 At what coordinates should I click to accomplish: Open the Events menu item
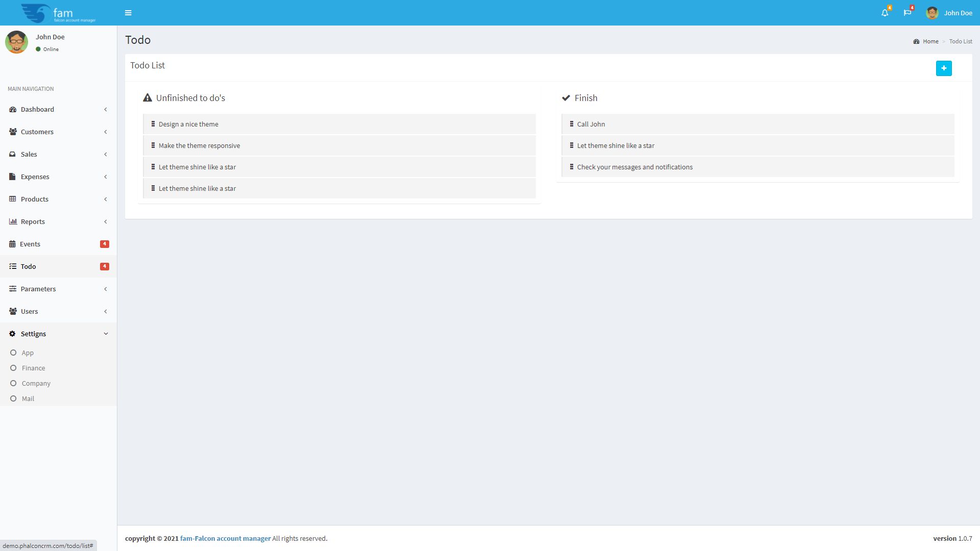[x=30, y=244]
